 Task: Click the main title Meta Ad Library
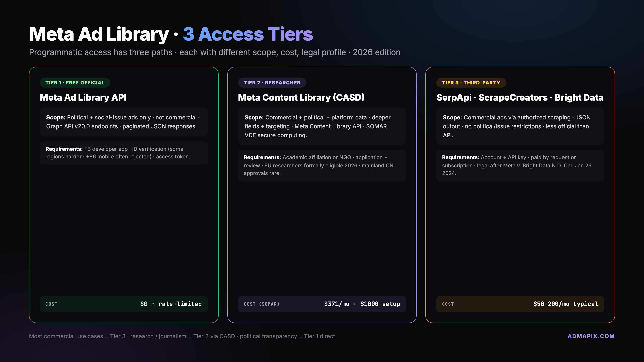click(99, 34)
